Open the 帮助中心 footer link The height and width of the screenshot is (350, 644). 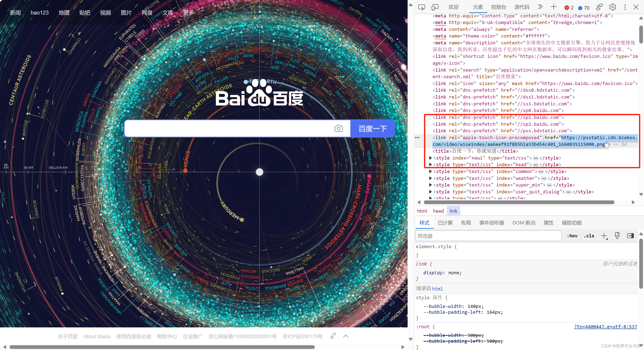[x=167, y=336]
